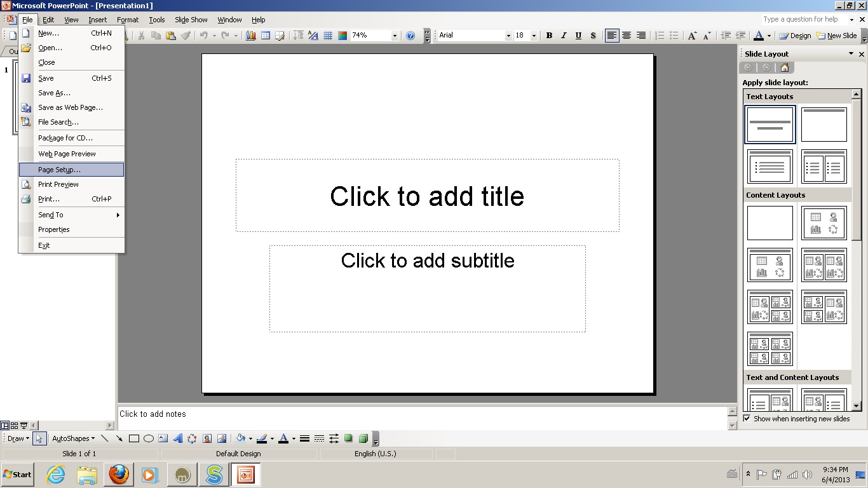
Task: Click the Select Objects pointer tool
Action: point(39,438)
